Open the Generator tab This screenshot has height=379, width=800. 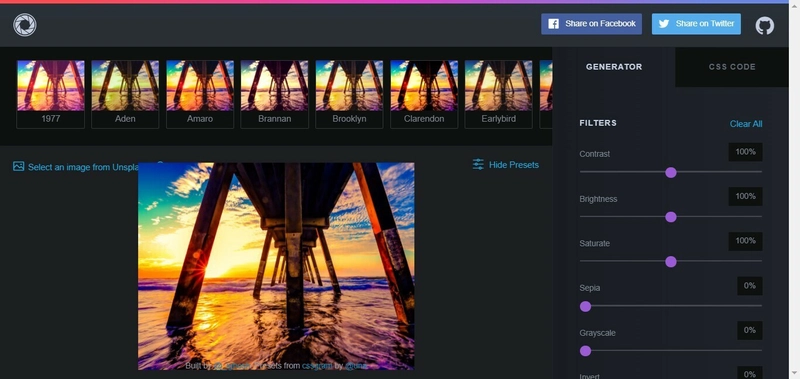pos(614,67)
